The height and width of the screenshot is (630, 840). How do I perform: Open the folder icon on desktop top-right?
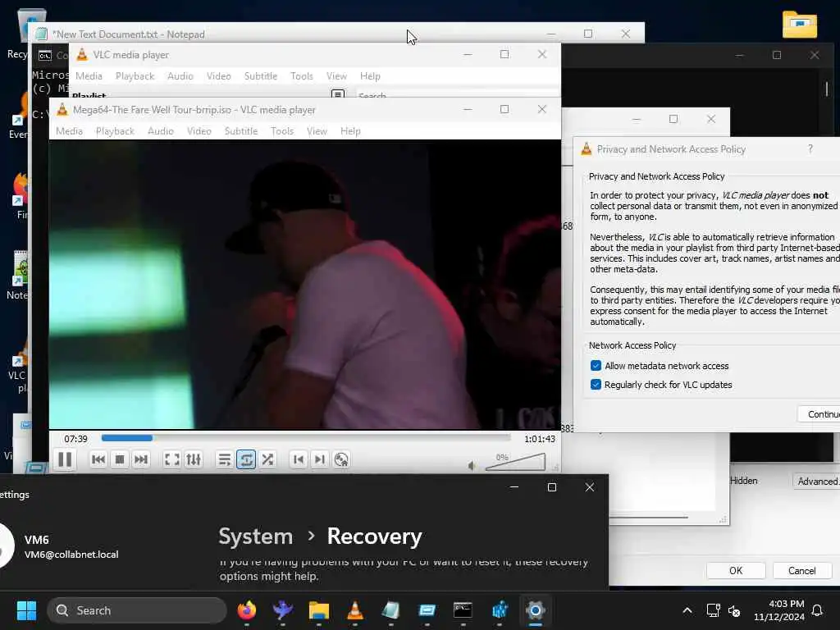coord(799,25)
